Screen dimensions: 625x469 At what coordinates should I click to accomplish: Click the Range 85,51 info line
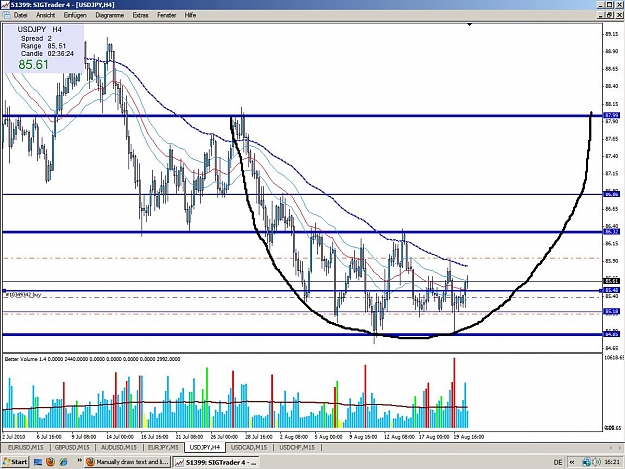coord(43,46)
